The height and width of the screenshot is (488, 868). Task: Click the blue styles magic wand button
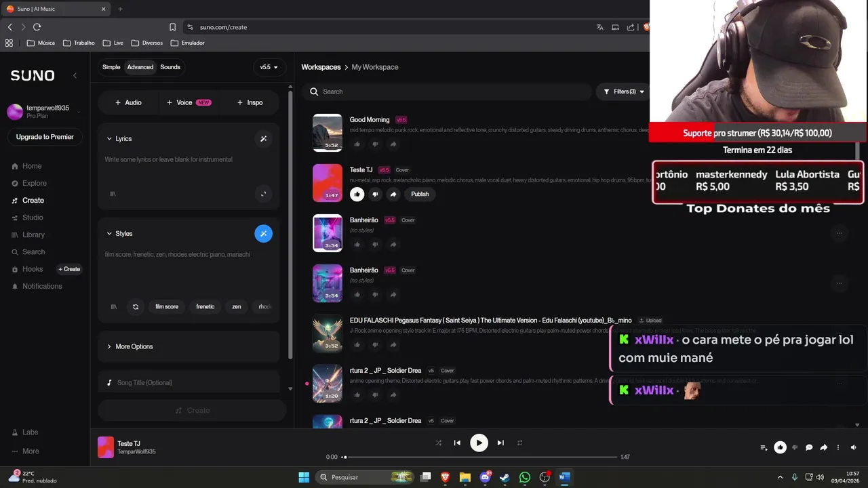pyautogui.click(x=264, y=233)
